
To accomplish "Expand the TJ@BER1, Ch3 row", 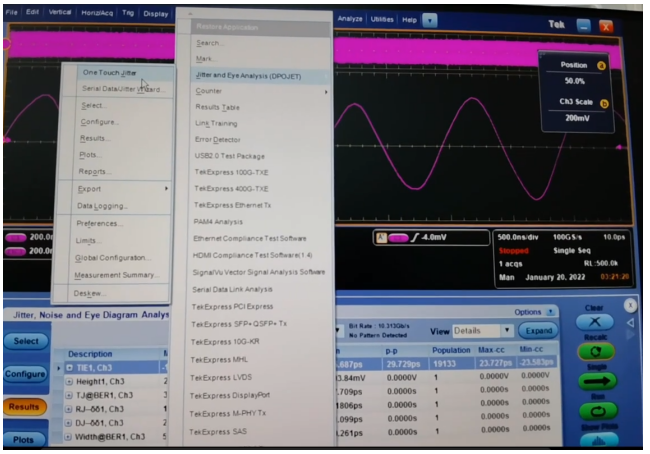I will coord(69,395).
